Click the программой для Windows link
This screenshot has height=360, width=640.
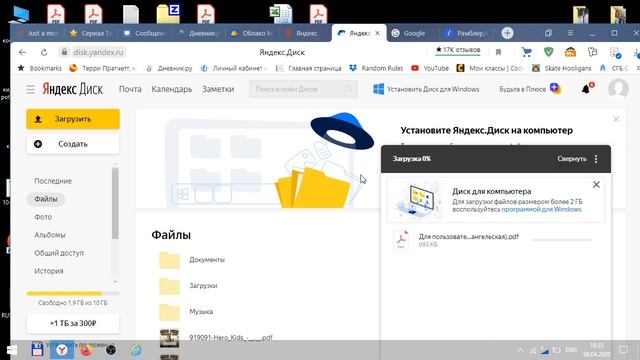point(541,209)
